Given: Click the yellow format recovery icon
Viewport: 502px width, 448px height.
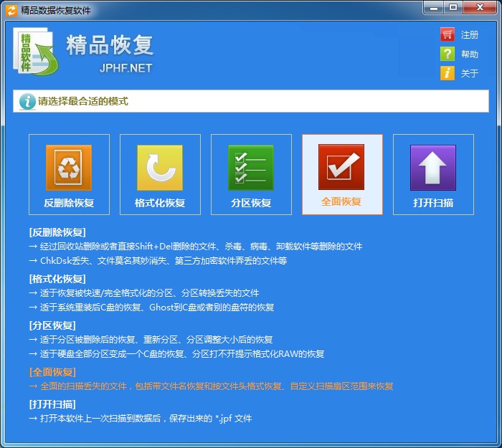Looking at the screenshot, I should (x=160, y=168).
